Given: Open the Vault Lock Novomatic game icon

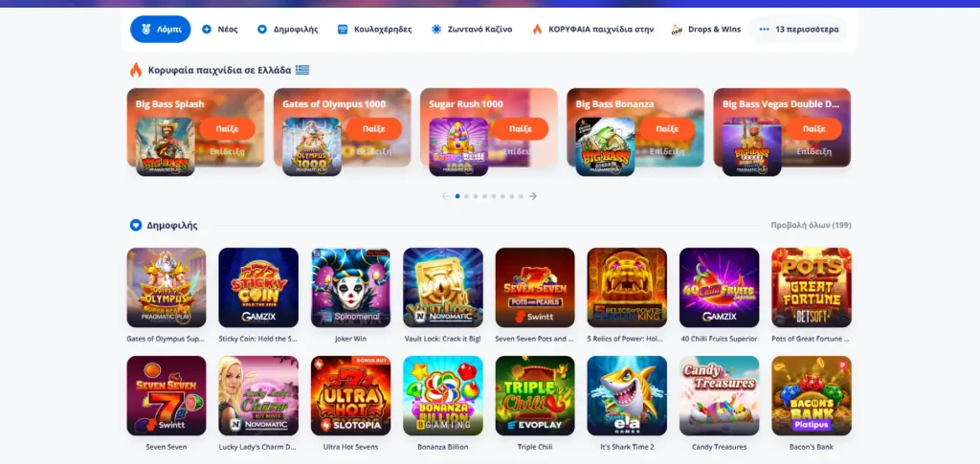Looking at the screenshot, I should 442,287.
